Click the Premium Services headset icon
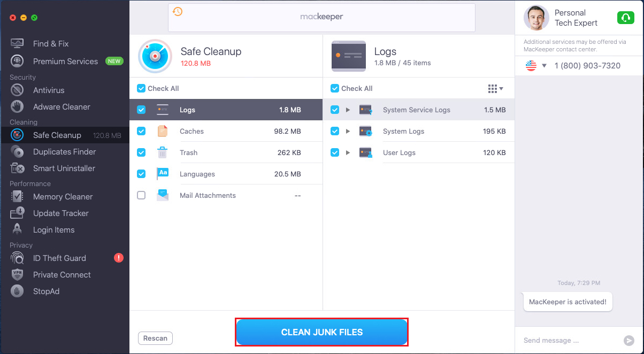644x354 pixels. (x=17, y=61)
